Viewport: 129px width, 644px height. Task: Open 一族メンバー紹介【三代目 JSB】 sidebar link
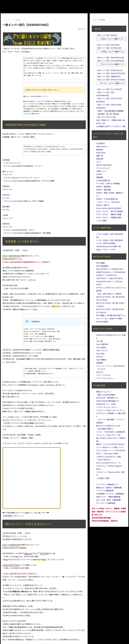coord(109,48)
